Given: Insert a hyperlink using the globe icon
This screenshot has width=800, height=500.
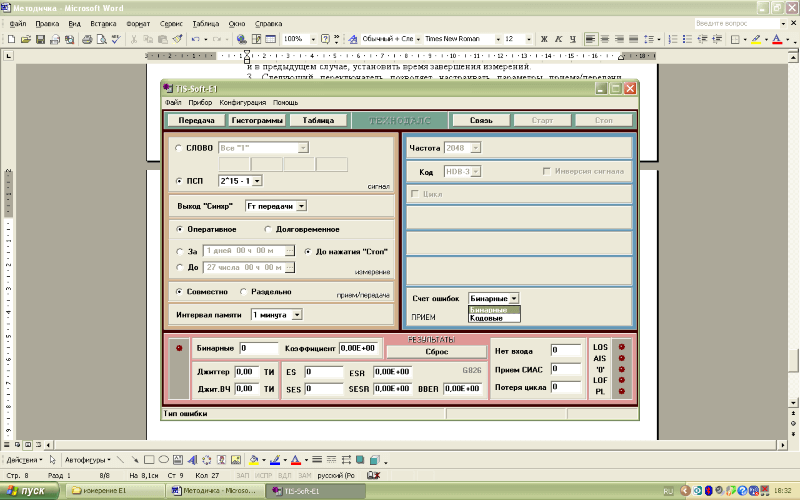Looking at the screenshot, I should pyautogui.click(x=242, y=39).
